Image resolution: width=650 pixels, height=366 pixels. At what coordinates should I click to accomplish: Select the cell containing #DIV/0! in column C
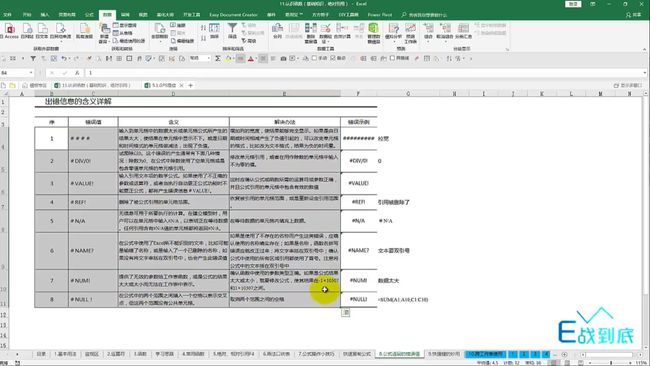[x=93, y=161]
